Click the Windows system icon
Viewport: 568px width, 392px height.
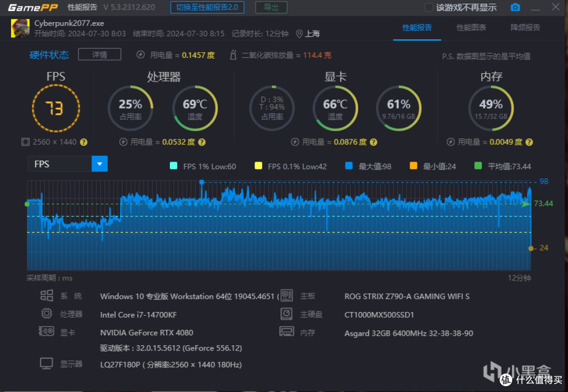pyautogui.click(x=47, y=296)
